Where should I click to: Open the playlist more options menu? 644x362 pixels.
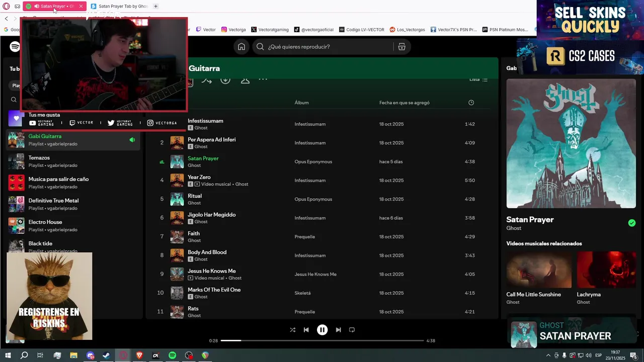tap(263, 79)
